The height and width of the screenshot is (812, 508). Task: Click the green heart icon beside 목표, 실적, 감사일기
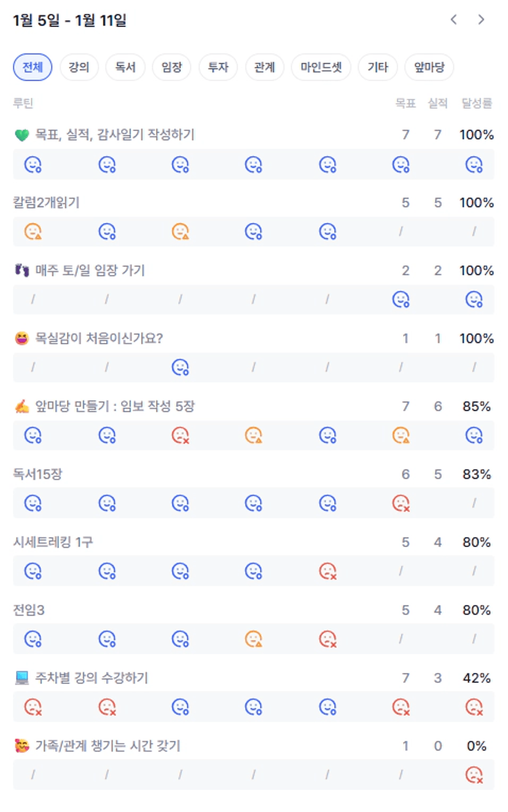point(21,135)
